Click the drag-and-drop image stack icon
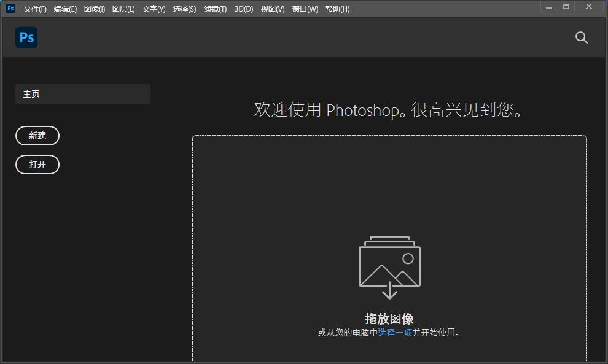Viewport: 608px width, 364px height. click(389, 267)
